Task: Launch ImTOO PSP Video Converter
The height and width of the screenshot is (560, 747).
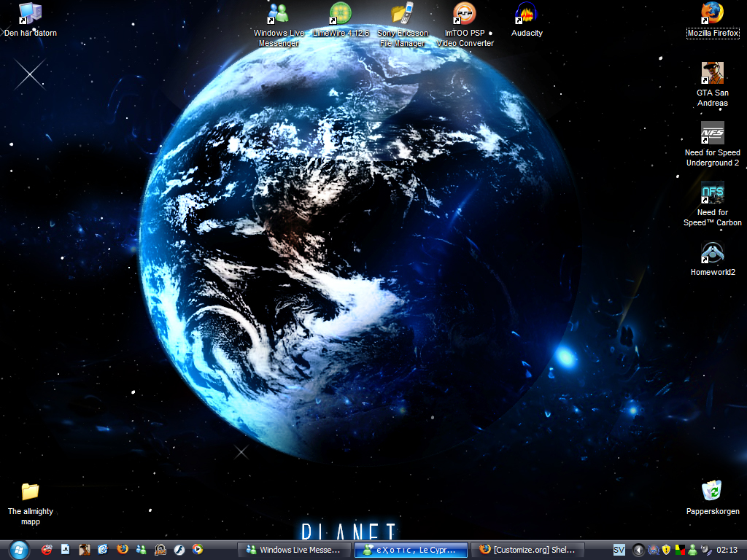Action: 465,14
